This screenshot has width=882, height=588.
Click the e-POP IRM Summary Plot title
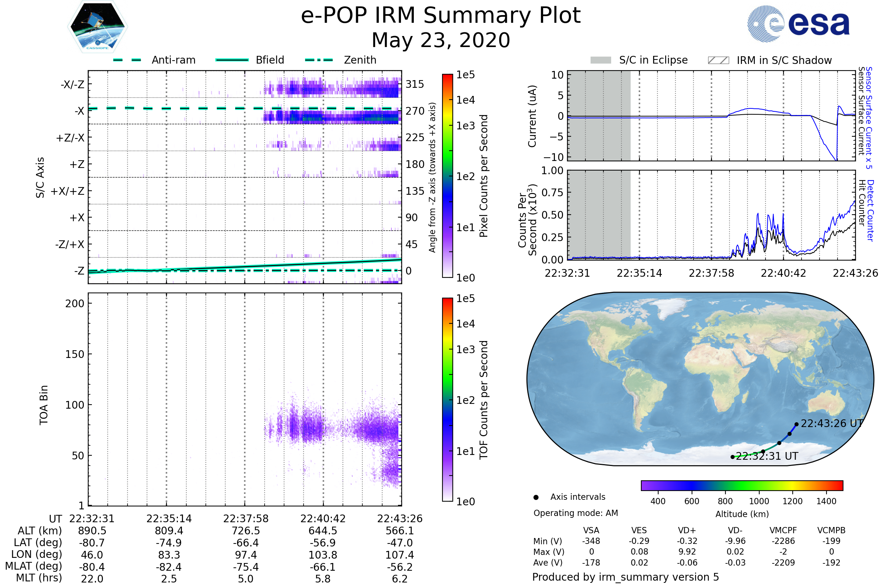[x=441, y=16]
